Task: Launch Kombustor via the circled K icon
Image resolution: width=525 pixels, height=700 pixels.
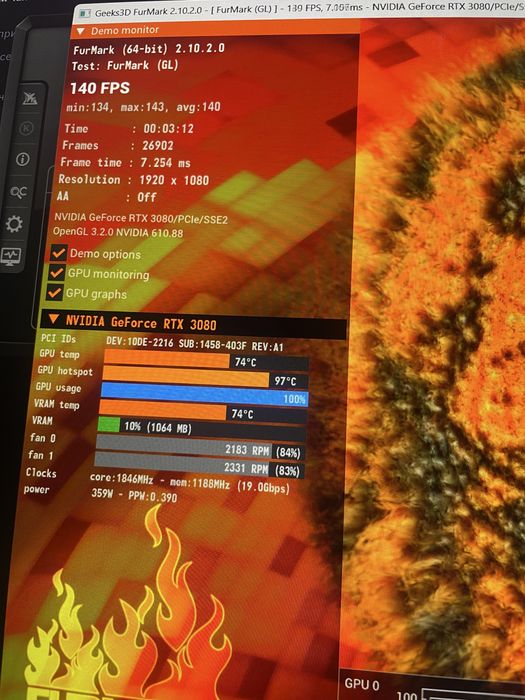Action: (27, 129)
